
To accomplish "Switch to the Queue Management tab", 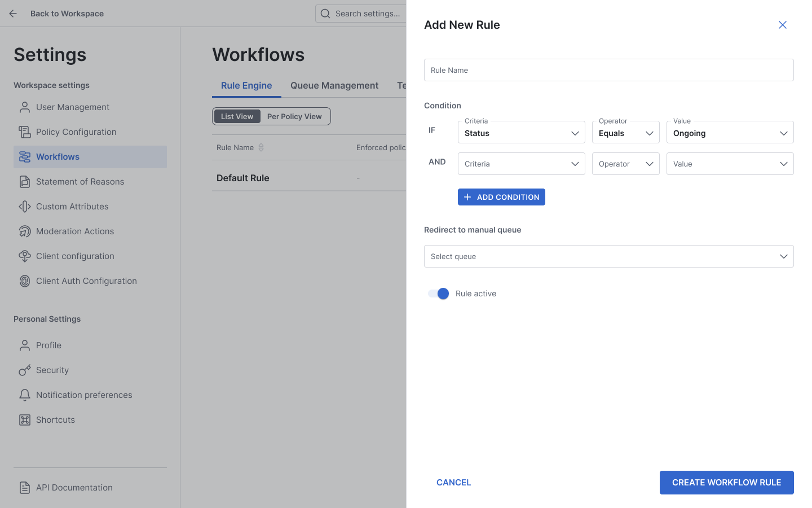I will pos(334,85).
